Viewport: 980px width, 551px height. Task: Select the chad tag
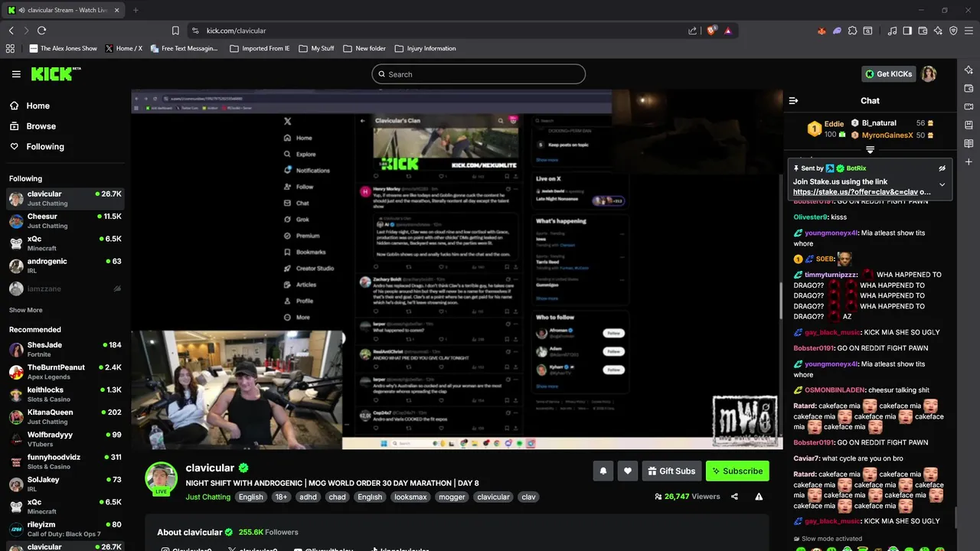337,497
